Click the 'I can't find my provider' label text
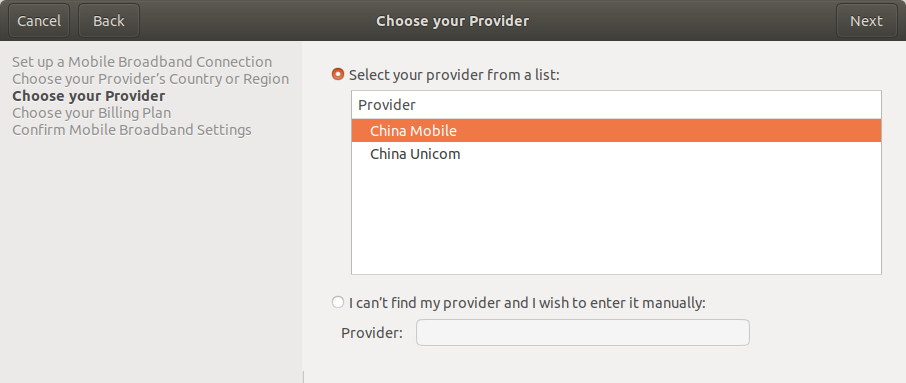906x383 pixels. click(x=527, y=303)
